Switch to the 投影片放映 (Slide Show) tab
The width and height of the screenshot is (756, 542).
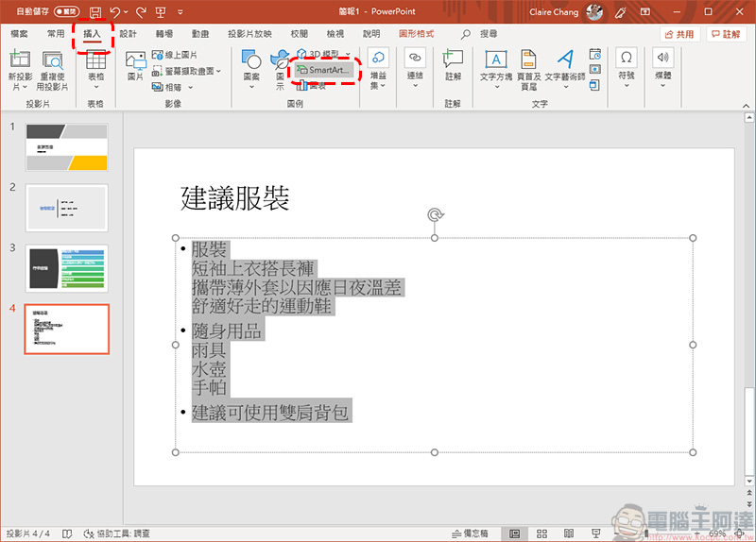(249, 34)
